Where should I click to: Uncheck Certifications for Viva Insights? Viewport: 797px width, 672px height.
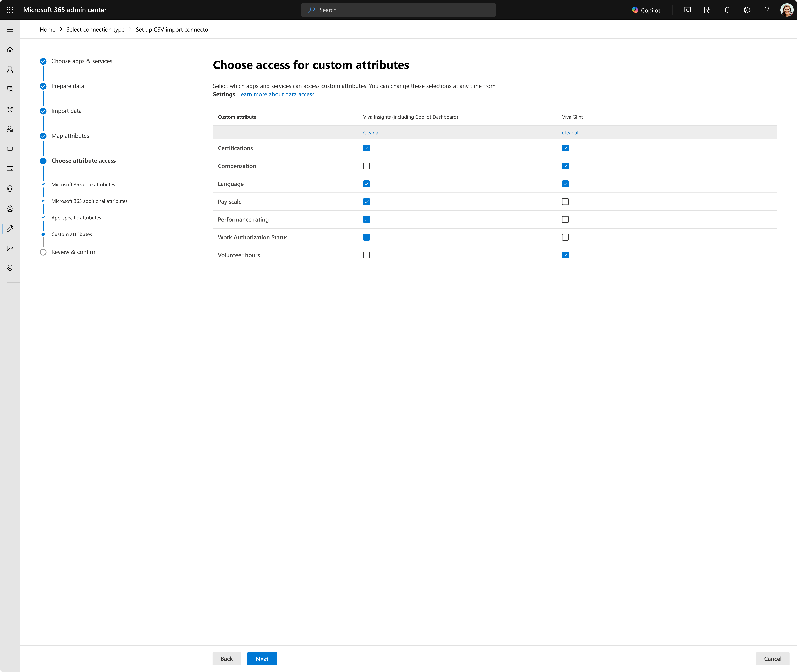pyautogui.click(x=366, y=148)
